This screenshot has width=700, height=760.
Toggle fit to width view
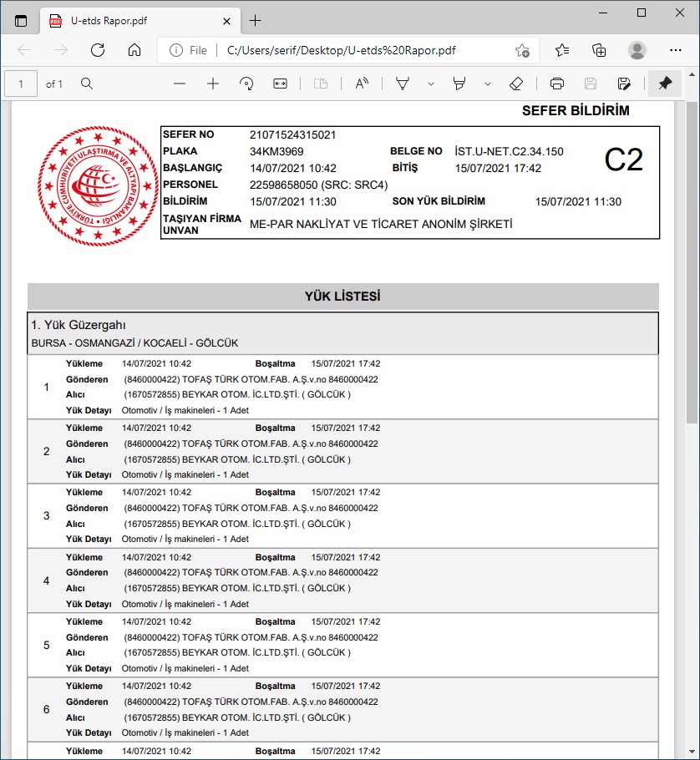click(280, 84)
